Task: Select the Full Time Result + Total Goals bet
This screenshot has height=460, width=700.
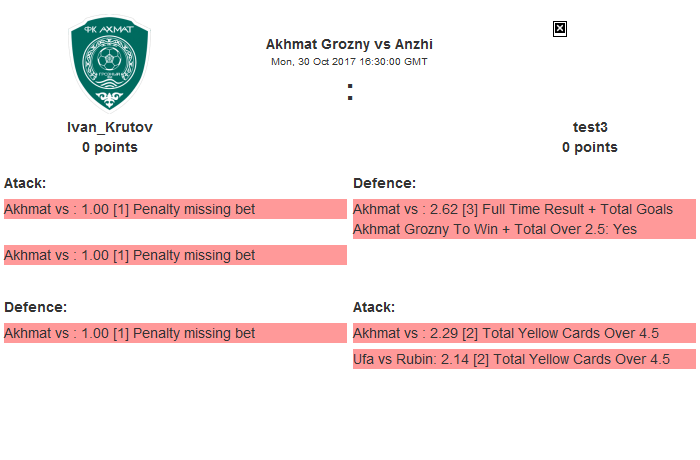Action: point(513,209)
